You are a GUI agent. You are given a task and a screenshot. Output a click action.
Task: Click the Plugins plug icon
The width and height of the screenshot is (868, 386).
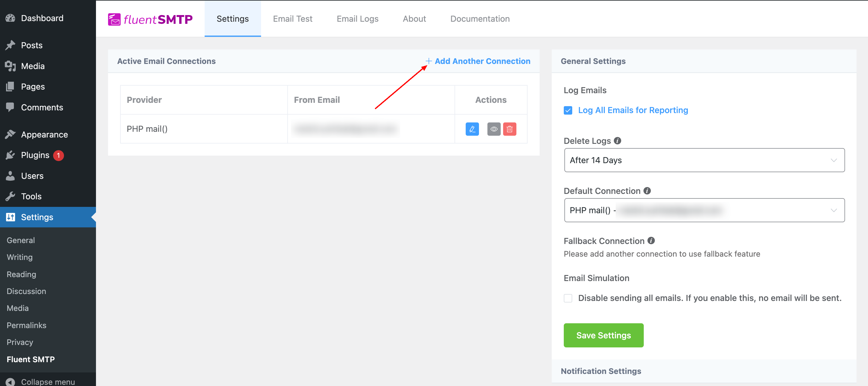click(x=11, y=155)
